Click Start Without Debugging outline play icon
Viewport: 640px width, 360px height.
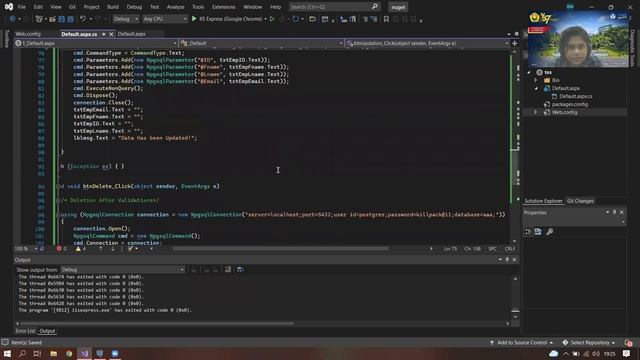tap(272, 19)
